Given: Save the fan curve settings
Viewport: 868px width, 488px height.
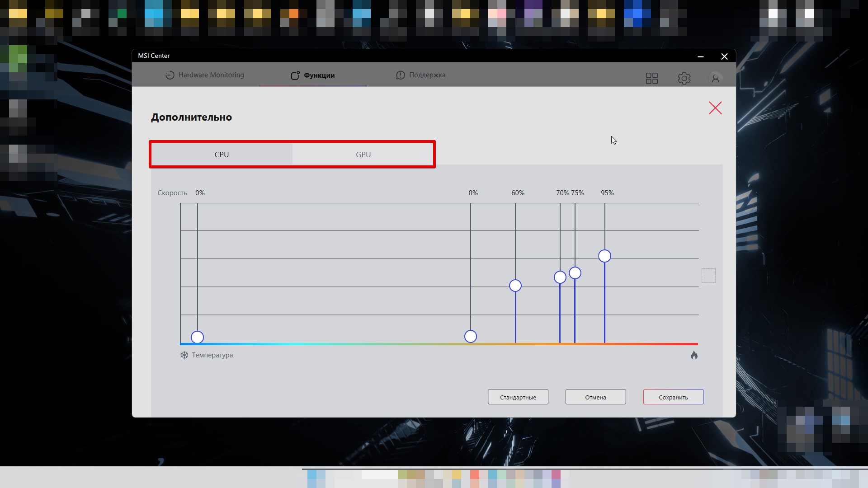Looking at the screenshot, I should click(673, 397).
